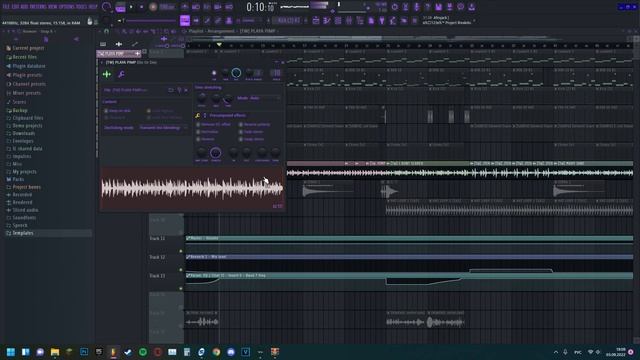Toggle the Resample checkbox
The width and height of the screenshot is (640, 360).
106,118
